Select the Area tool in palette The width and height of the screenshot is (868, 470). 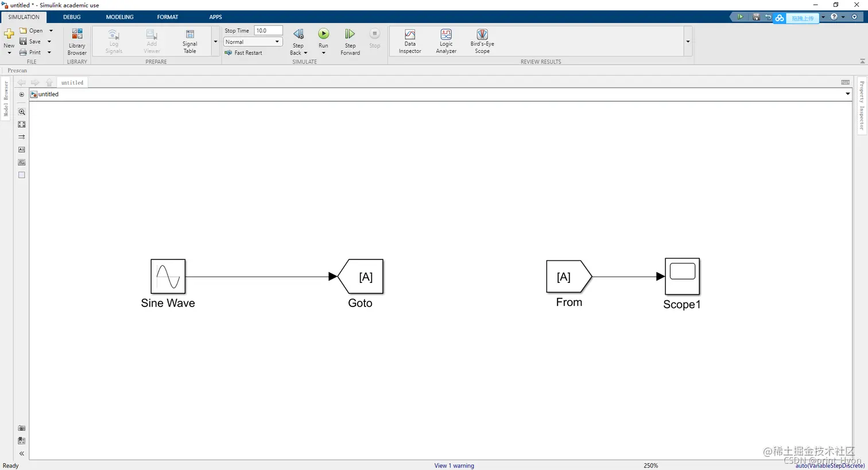(x=22, y=175)
